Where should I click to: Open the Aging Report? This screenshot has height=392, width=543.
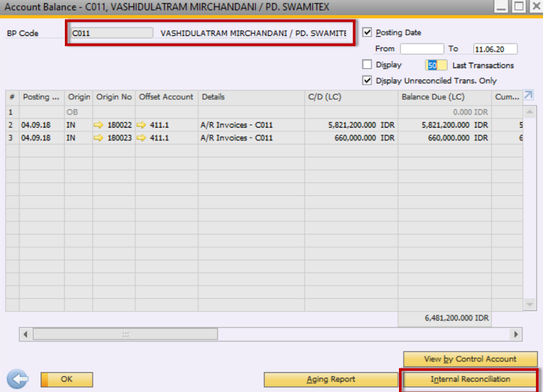[x=331, y=380]
